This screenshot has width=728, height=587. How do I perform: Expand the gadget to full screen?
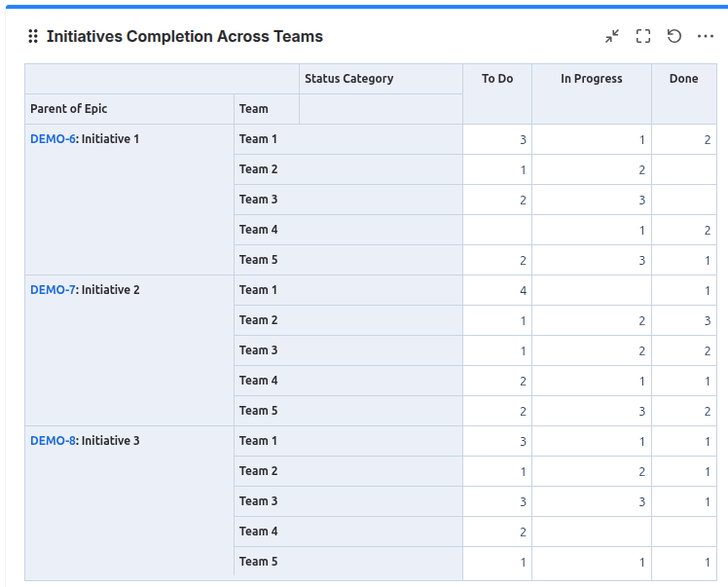pyautogui.click(x=643, y=36)
